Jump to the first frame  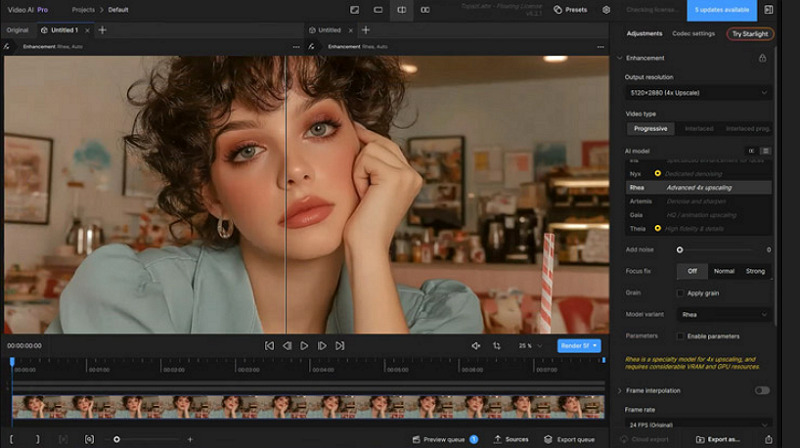[x=269, y=346]
